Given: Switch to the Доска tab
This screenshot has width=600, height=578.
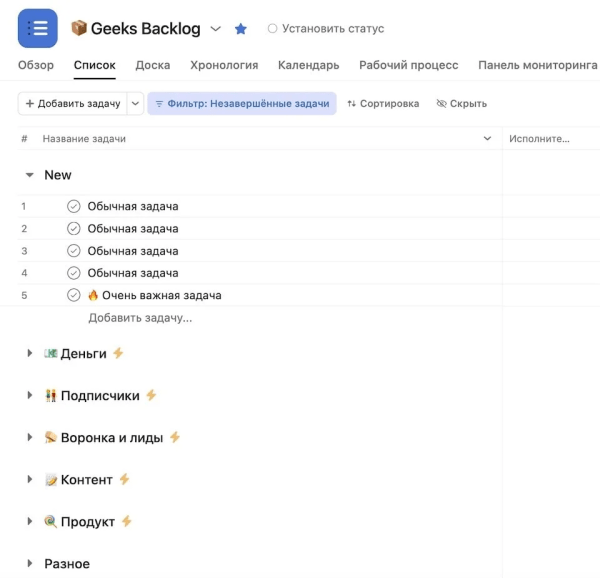Looking at the screenshot, I should coord(152,65).
